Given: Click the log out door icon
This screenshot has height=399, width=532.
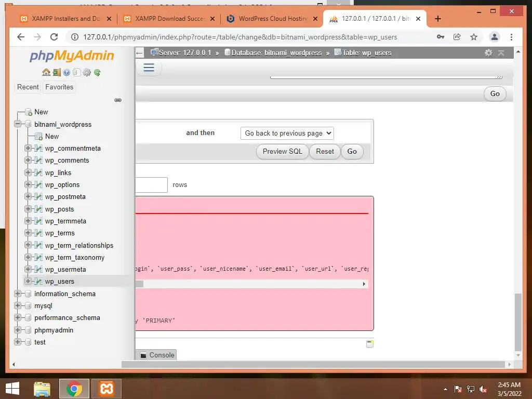Looking at the screenshot, I should [x=57, y=72].
